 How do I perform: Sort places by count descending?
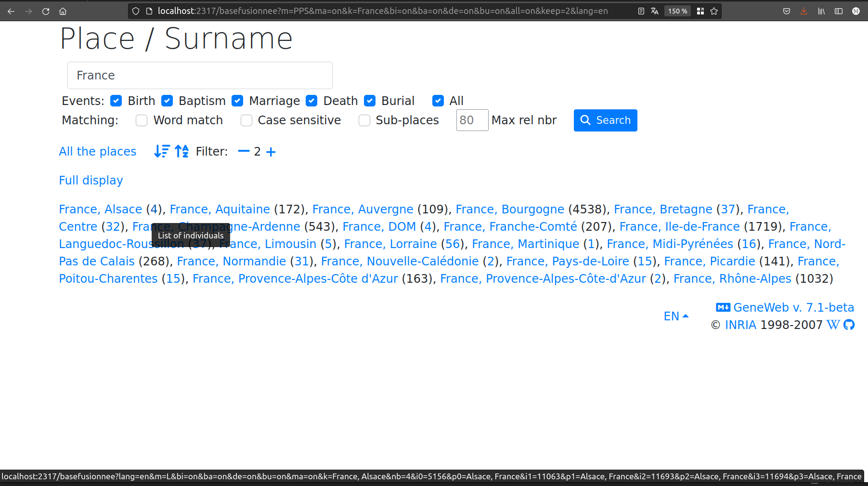[161, 151]
